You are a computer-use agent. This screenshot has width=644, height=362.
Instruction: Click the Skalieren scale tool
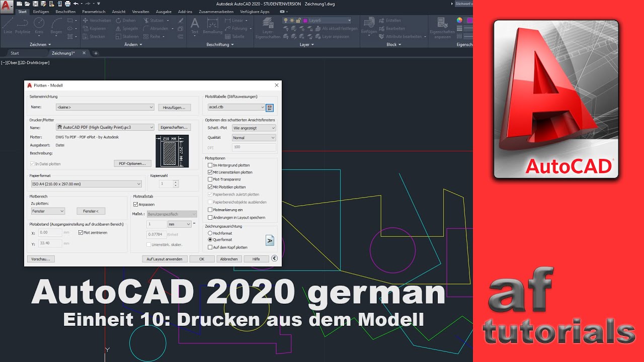coord(127,36)
